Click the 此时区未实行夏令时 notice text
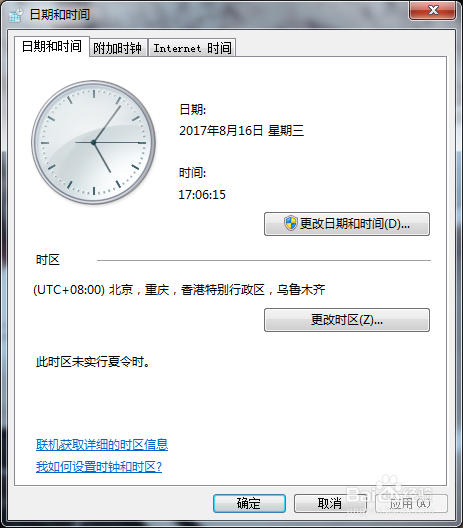Viewport: 463px width, 528px height. [x=93, y=362]
